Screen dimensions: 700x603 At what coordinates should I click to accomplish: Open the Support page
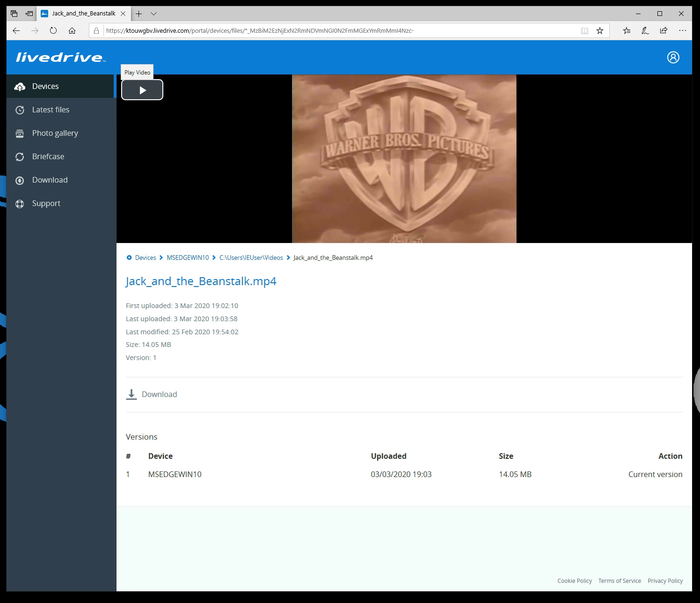point(46,203)
